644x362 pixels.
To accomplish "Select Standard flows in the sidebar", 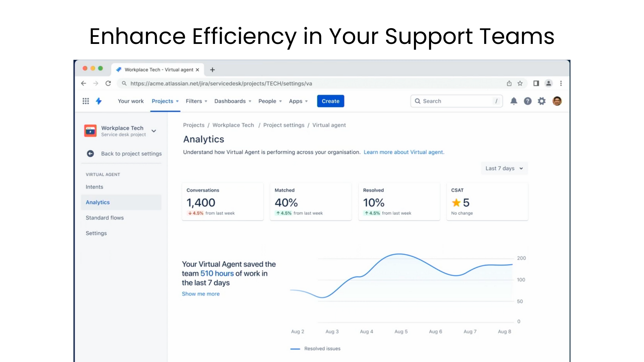I will pyautogui.click(x=105, y=218).
